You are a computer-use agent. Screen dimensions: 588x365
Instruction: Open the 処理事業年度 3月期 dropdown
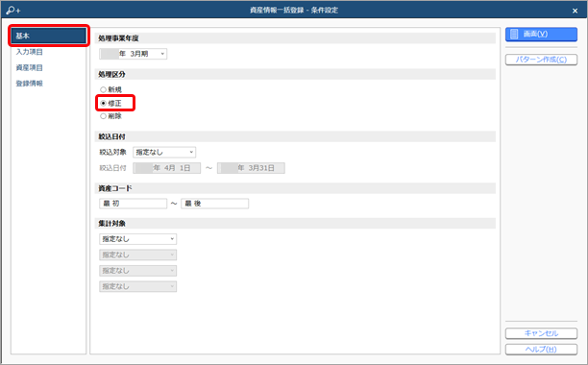pos(134,54)
